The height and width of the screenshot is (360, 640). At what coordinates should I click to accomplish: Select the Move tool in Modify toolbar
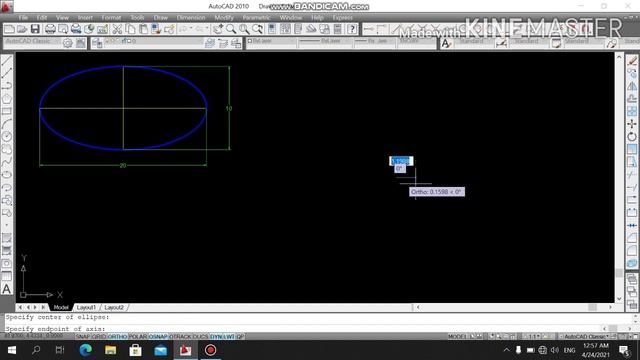[x=632, y=124]
